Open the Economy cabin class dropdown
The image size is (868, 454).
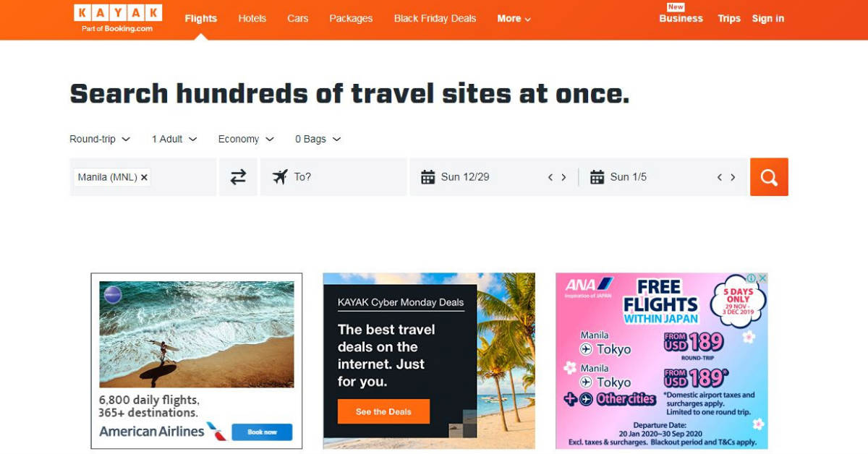pos(246,139)
